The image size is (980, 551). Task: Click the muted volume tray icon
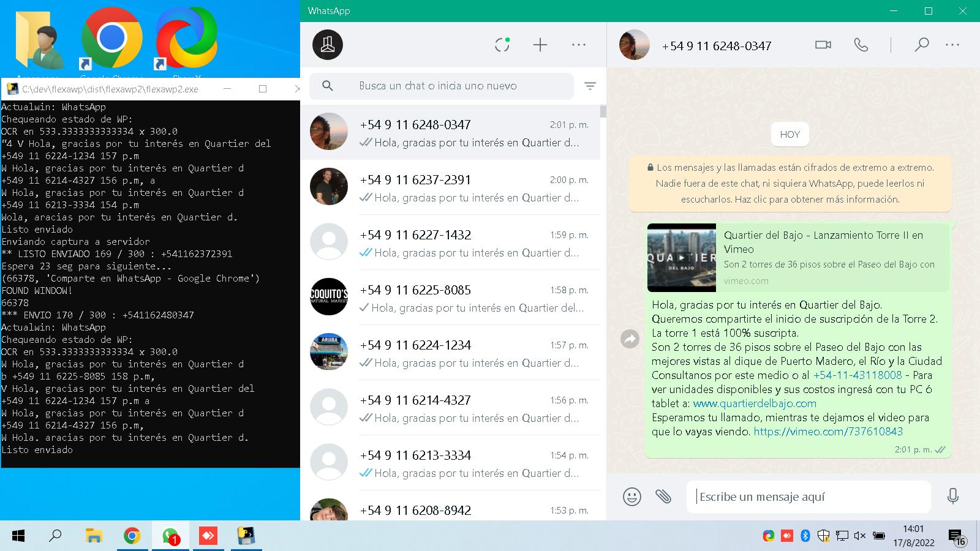(860, 536)
